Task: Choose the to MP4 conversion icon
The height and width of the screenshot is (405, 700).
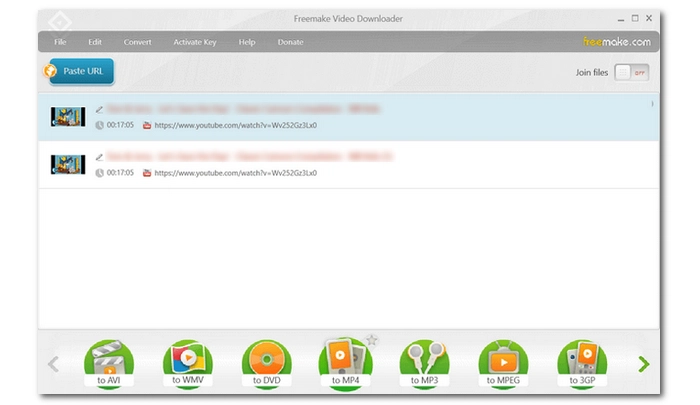Action: click(346, 364)
